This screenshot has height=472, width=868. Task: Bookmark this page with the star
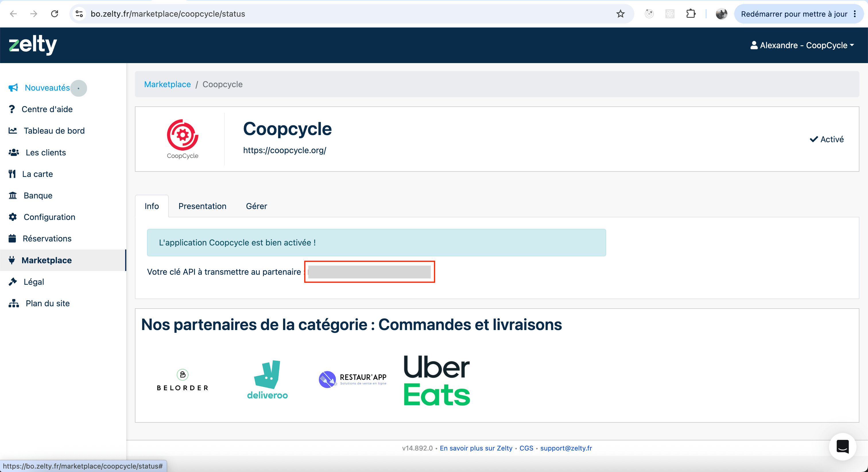coord(620,14)
